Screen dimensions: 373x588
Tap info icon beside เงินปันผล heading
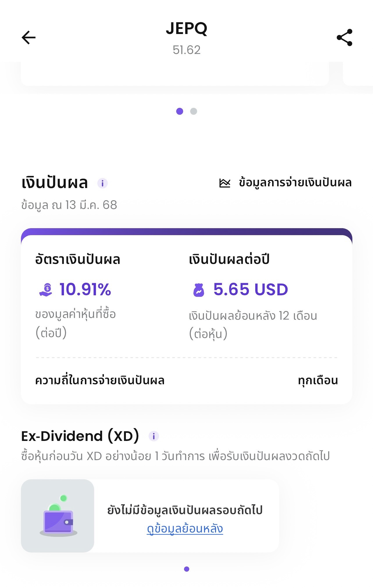click(x=102, y=183)
